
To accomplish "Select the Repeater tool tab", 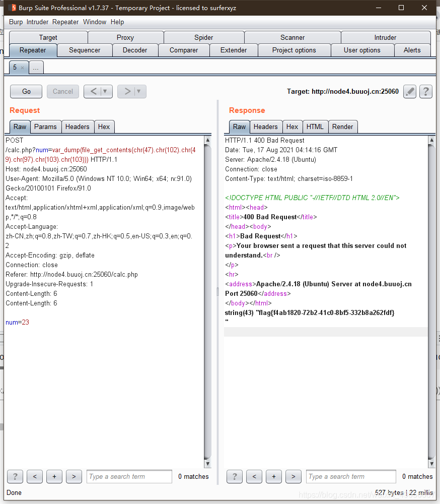I will (33, 50).
